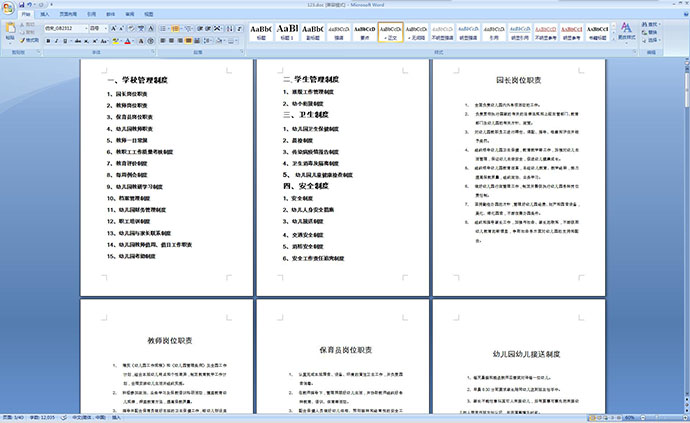Apply distributed alignment
The image size is (690, 423).
point(197,41)
